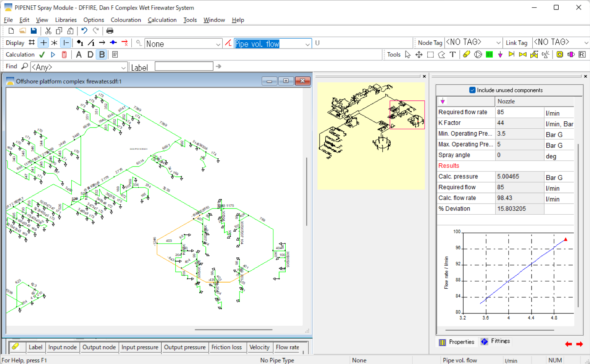Uncheck Include unused components
Screen dimensions: 590x364
click(472, 90)
